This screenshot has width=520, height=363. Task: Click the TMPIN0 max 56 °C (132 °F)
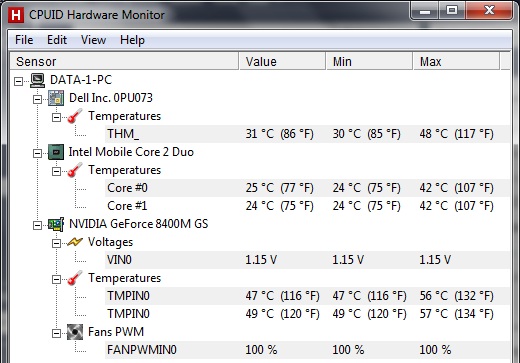[x=457, y=296]
